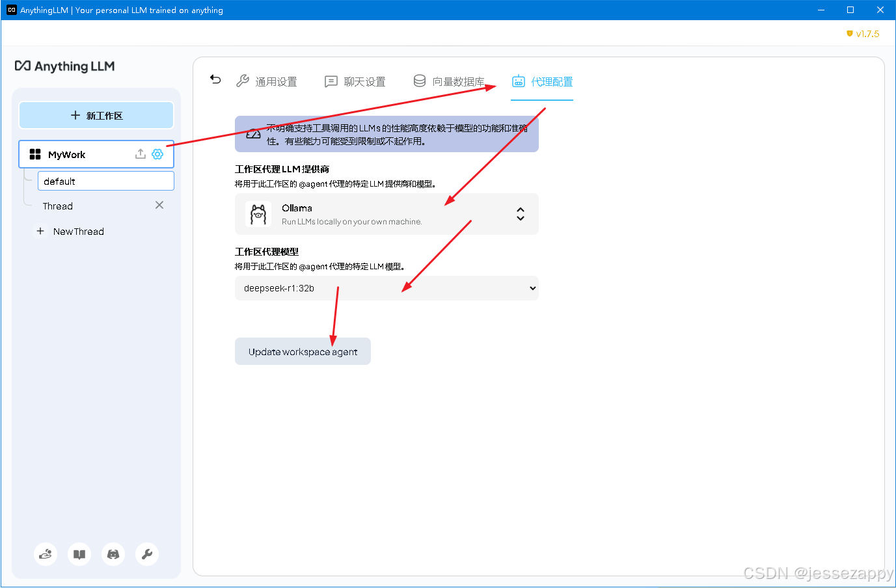Click the 工作区代理 LLM 提供商 heading

point(282,169)
